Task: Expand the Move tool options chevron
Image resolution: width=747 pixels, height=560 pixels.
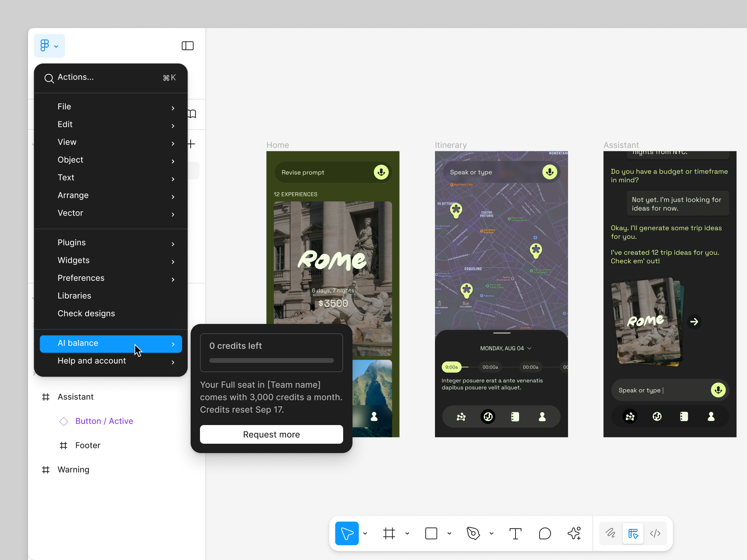Action: 365,534
